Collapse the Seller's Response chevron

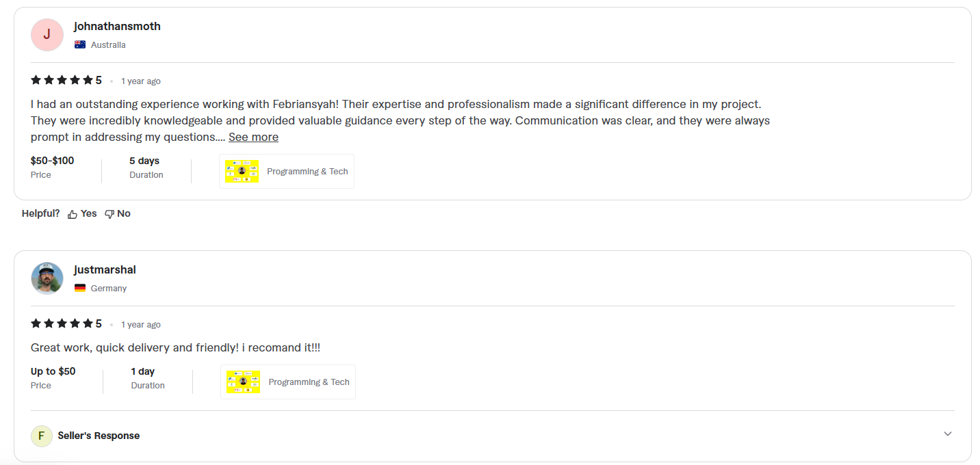[x=947, y=434]
